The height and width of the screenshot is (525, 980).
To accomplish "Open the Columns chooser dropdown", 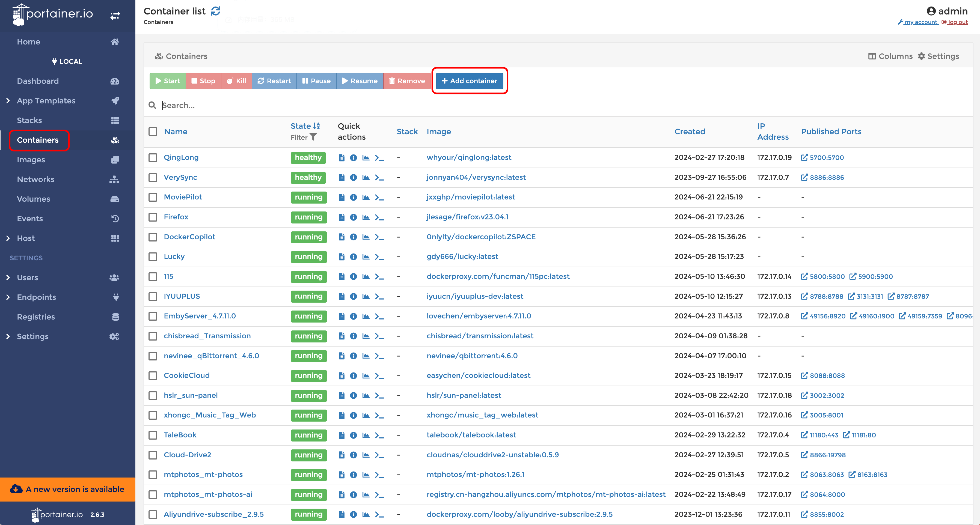I will pos(890,56).
